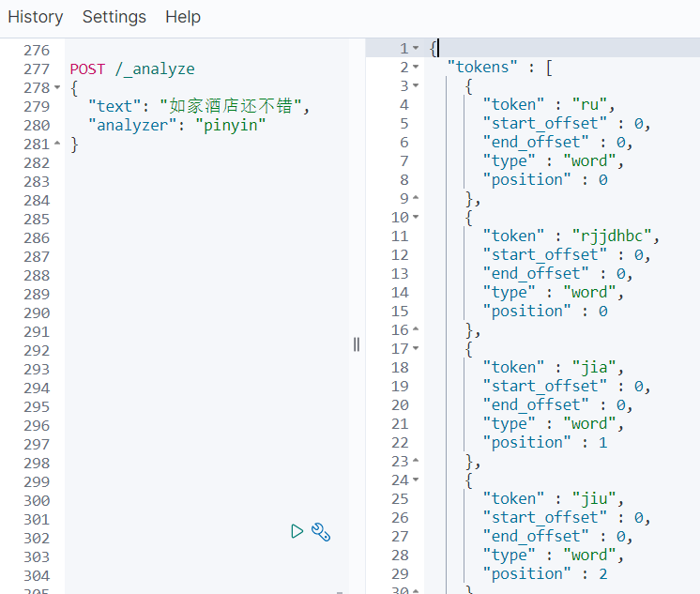
Task: Click the Chinese text value 如家酒店还不错
Action: click(x=231, y=106)
